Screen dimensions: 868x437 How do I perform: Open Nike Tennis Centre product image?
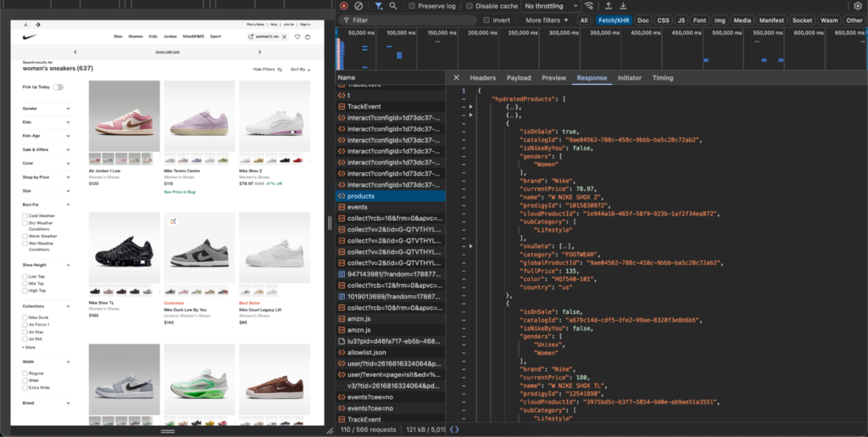(199, 116)
